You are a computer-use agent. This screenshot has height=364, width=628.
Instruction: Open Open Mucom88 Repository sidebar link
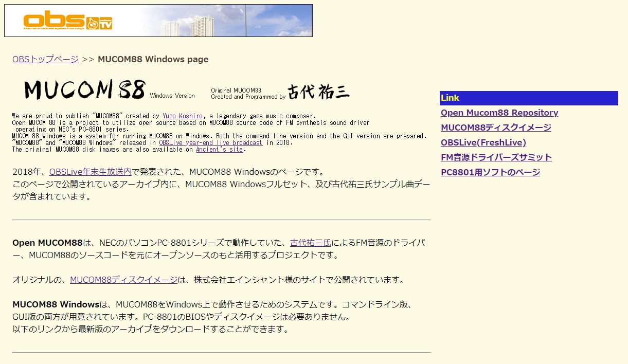tap(499, 113)
